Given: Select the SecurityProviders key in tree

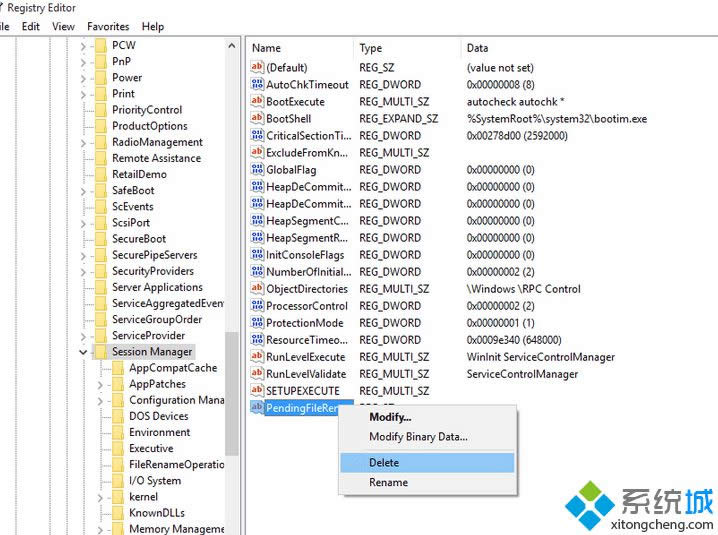Looking at the screenshot, I should click(x=152, y=271).
